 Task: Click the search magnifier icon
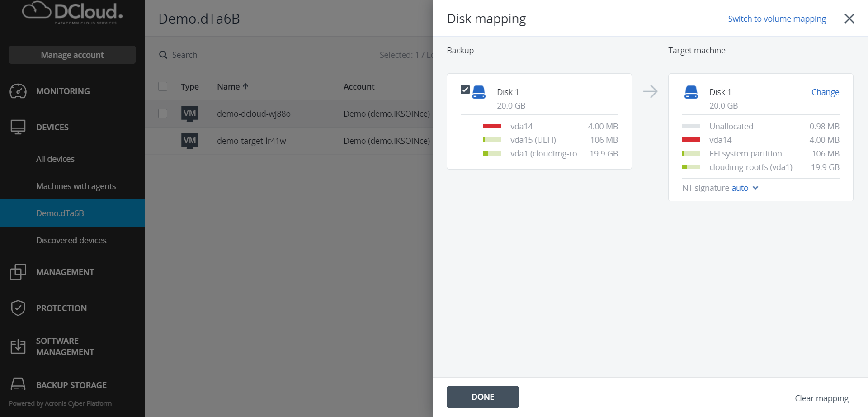[x=163, y=54]
